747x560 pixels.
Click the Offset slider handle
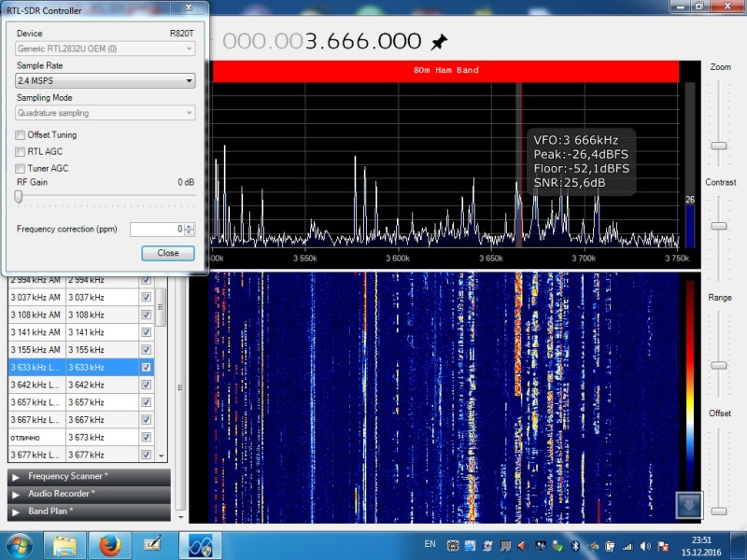(718, 511)
